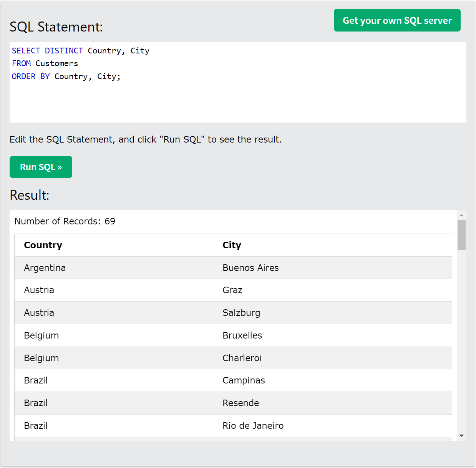Screen dimensions: 476x468
Task: Click Get your own SQL server
Action: pos(397,20)
